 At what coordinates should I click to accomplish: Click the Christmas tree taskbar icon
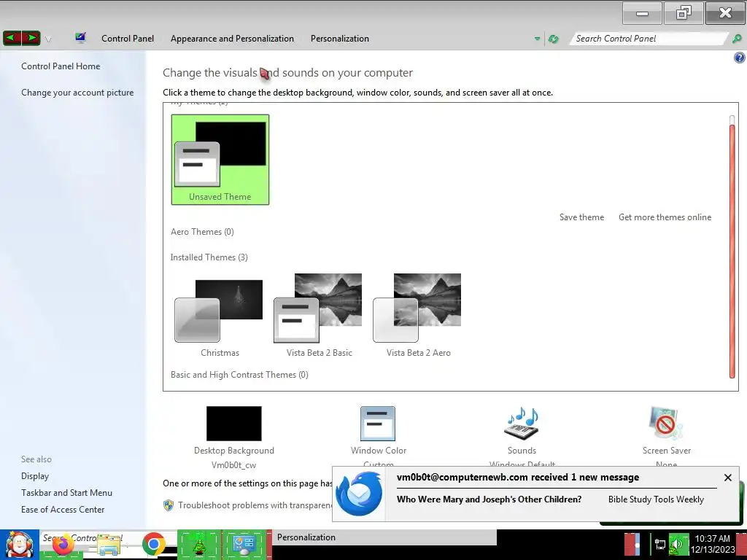(199, 545)
